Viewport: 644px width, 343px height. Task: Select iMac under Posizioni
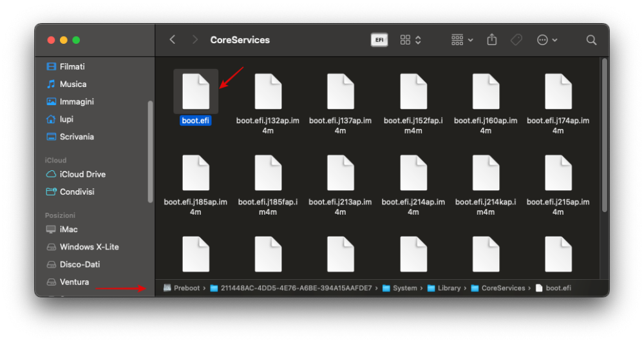tap(62, 230)
